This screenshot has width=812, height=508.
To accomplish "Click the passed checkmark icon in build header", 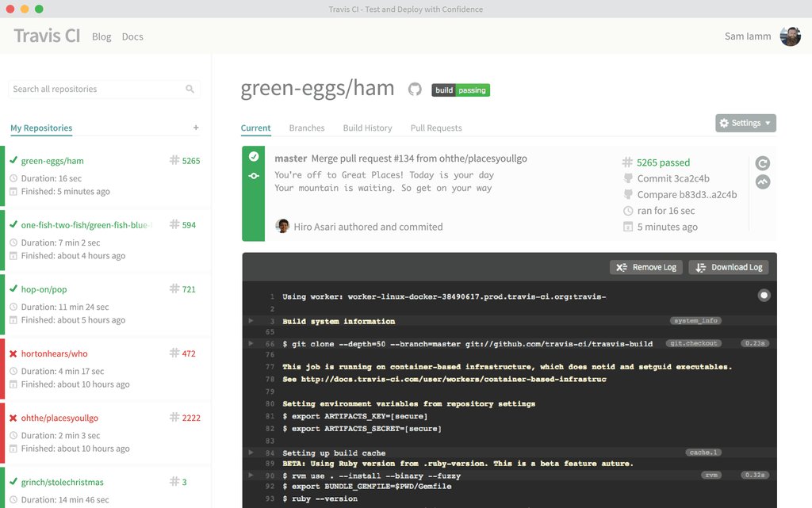I will pyautogui.click(x=254, y=157).
